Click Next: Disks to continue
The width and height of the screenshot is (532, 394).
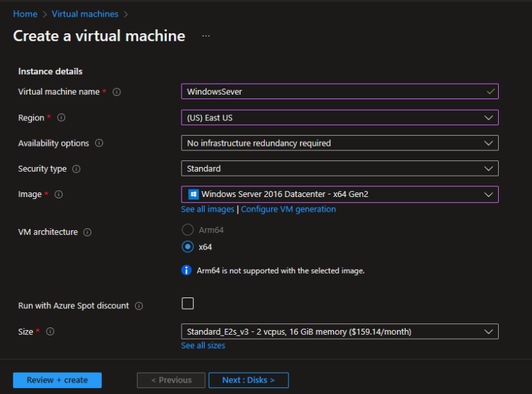(248, 379)
